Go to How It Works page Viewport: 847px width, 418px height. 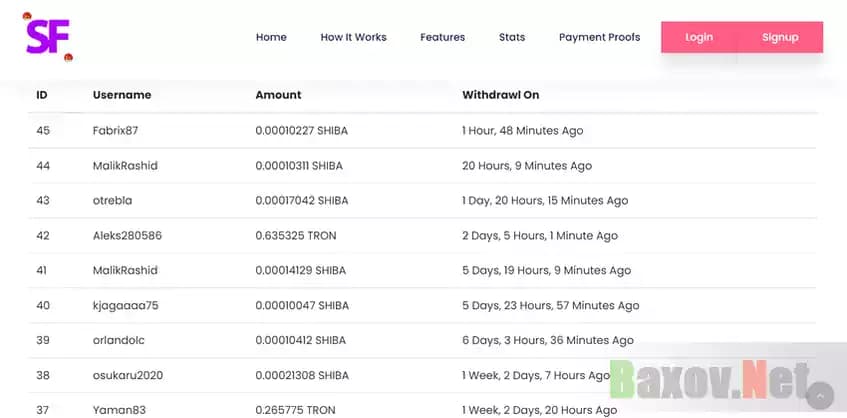point(353,37)
